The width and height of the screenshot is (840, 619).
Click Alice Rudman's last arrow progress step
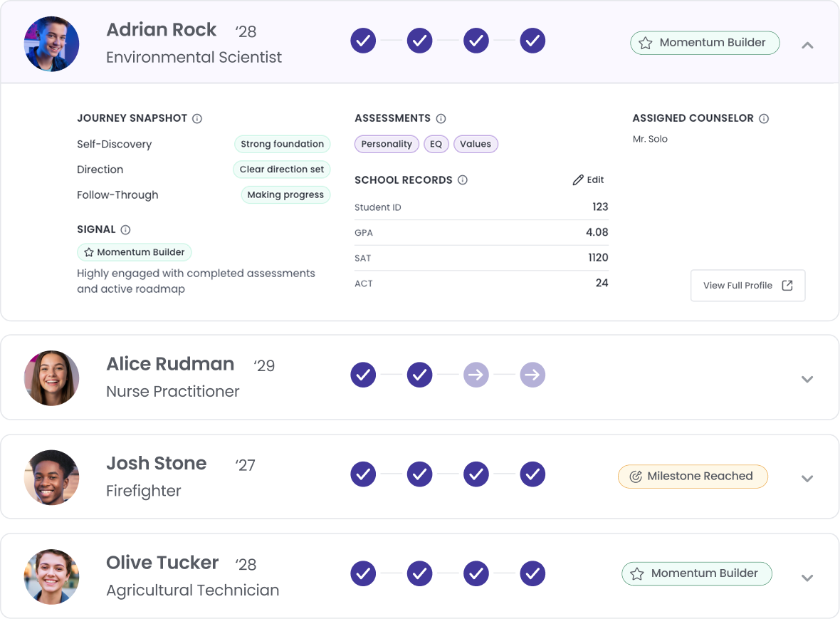tap(532, 375)
